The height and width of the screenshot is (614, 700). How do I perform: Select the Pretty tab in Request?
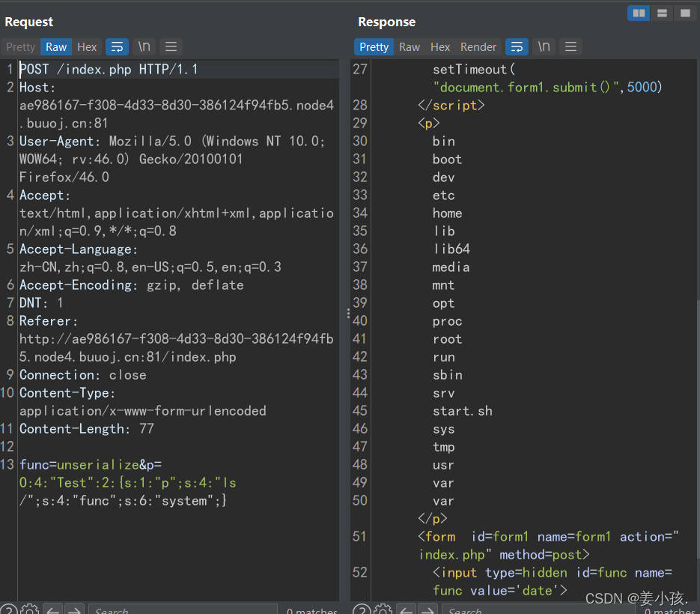point(20,47)
